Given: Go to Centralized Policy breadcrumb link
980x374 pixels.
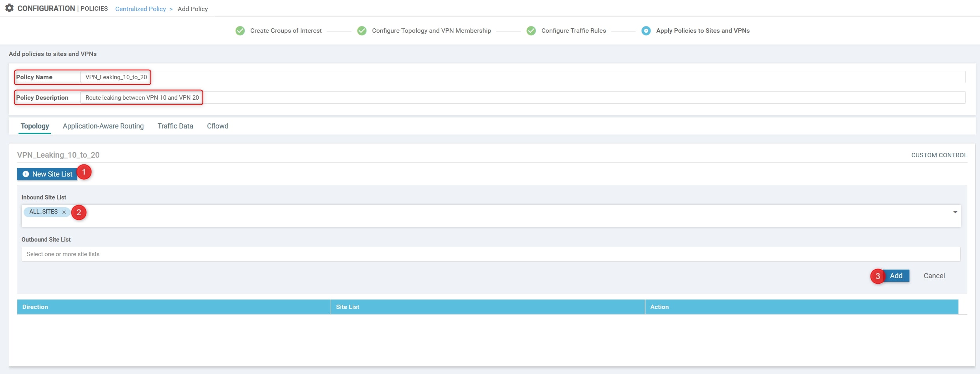Looking at the screenshot, I should [x=140, y=9].
